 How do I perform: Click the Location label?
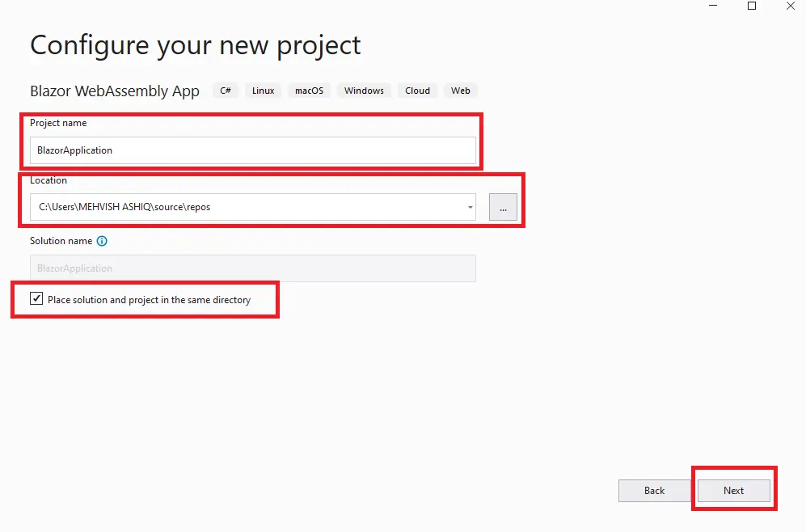tap(49, 180)
